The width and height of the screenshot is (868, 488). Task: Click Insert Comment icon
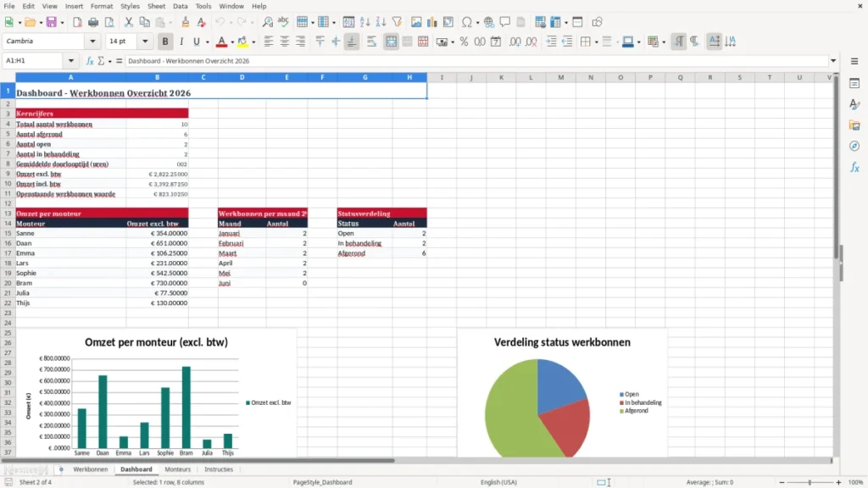point(505,22)
